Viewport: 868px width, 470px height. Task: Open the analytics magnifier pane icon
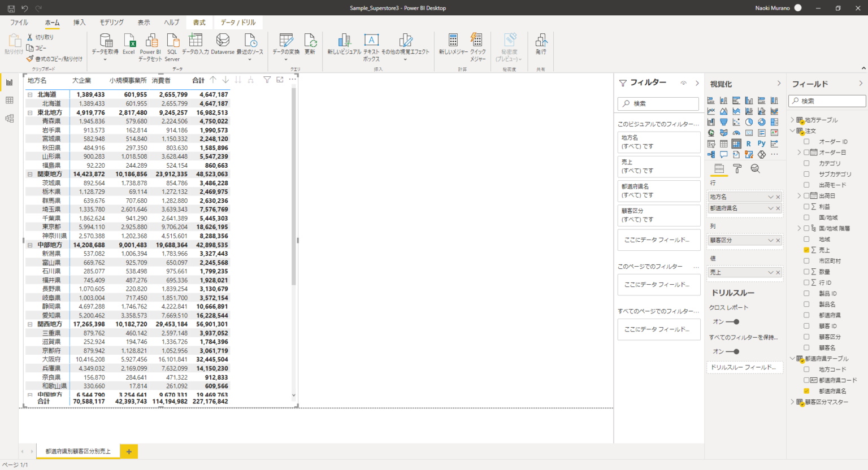pos(755,168)
